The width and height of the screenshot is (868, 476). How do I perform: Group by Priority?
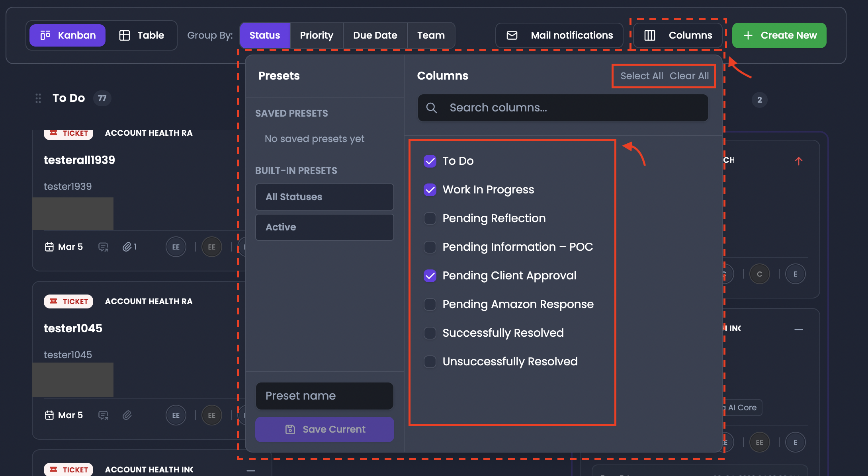point(317,35)
